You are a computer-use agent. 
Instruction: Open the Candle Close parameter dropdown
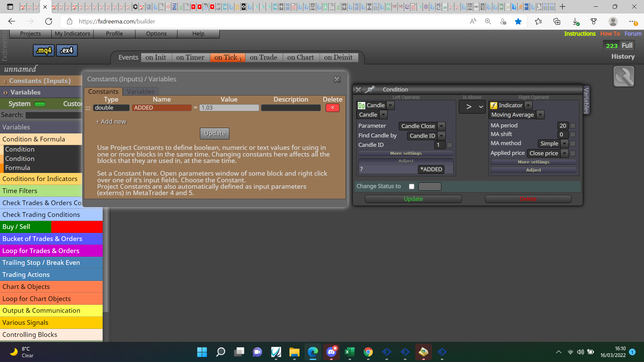pos(441,126)
